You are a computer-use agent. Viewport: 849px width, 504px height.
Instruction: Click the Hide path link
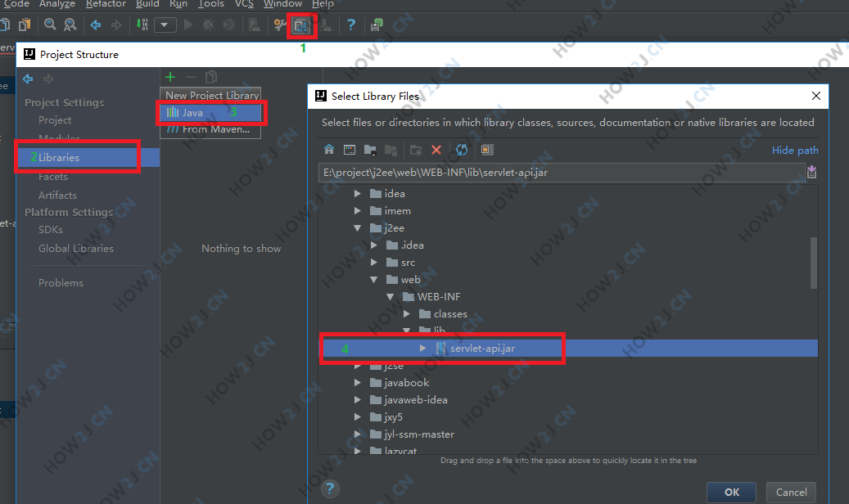(794, 151)
